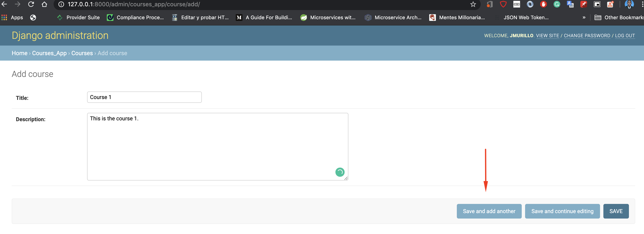
Task: Select LOG OUT in the header
Action: (x=625, y=36)
